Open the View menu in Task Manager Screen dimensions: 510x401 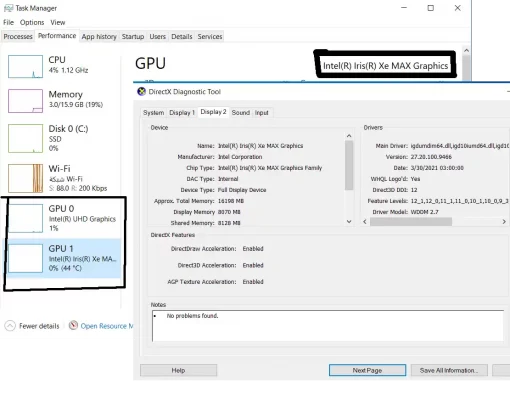click(58, 22)
